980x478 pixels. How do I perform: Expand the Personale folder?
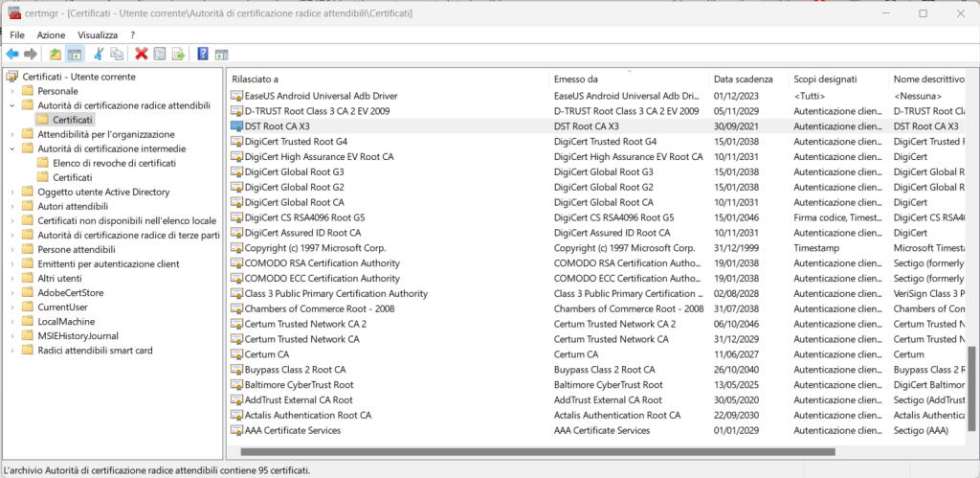[11, 91]
